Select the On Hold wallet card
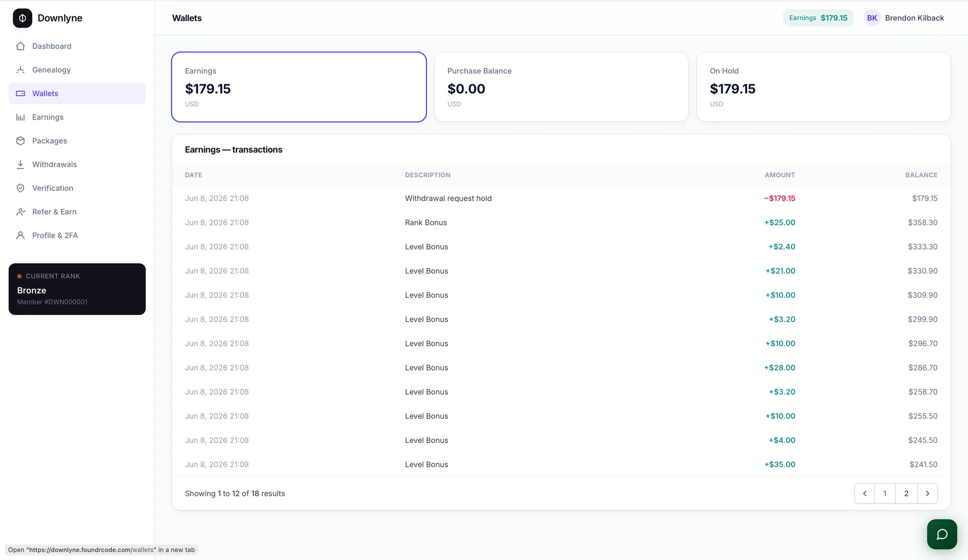The width and height of the screenshot is (968, 560). coord(824,87)
